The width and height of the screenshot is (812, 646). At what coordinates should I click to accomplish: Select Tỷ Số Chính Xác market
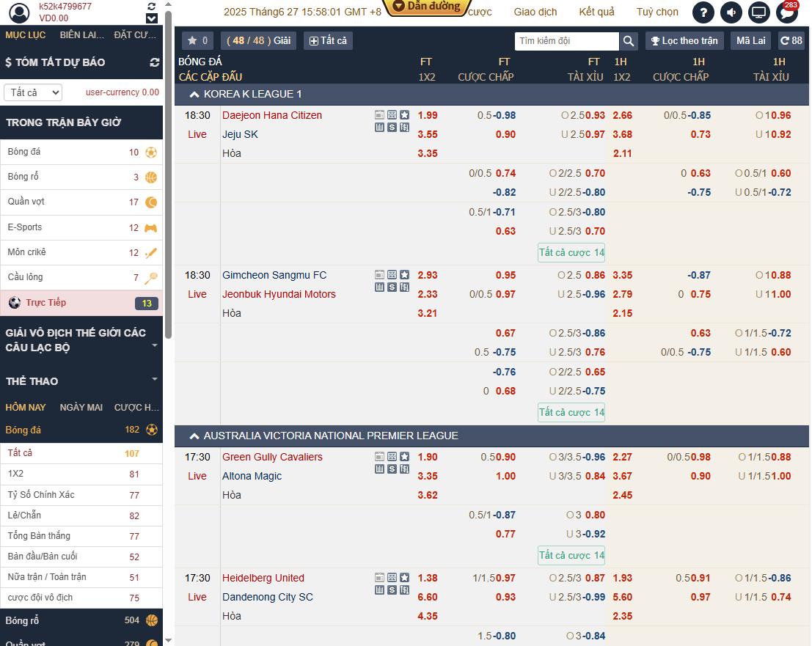pos(81,495)
